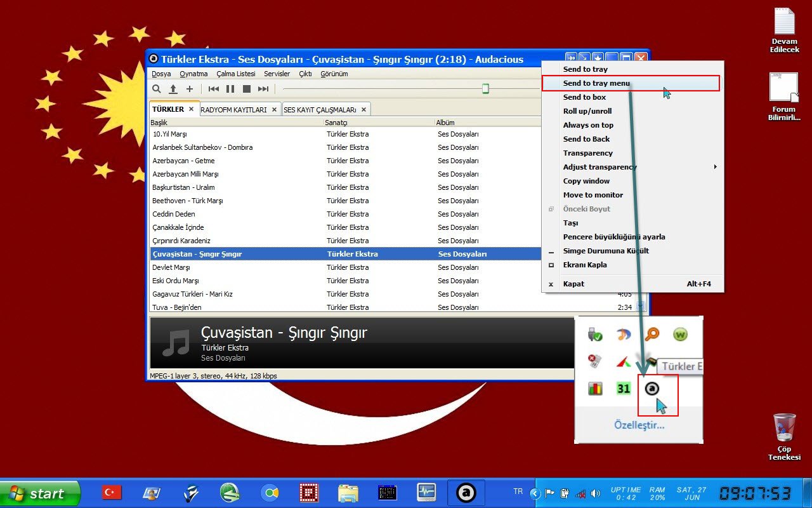Image resolution: width=812 pixels, height=508 pixels.
Task: Stop playback with the square button
Action: [247, 89]
